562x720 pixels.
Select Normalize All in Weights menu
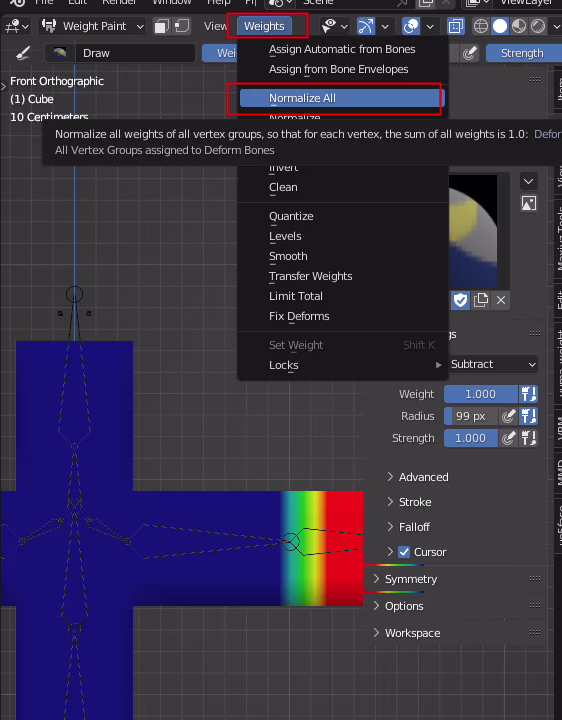(x=342, y=98)
